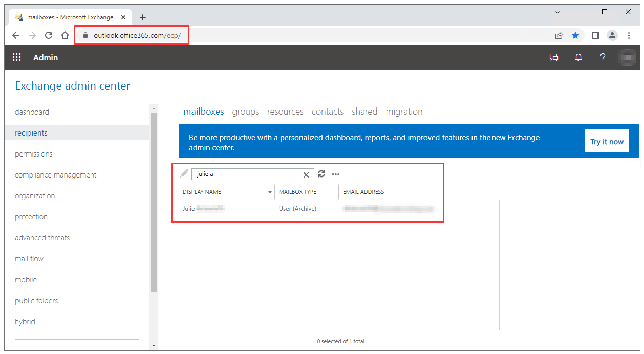
Task: Open the Chrome profile icon
Action: click(612, 35)
